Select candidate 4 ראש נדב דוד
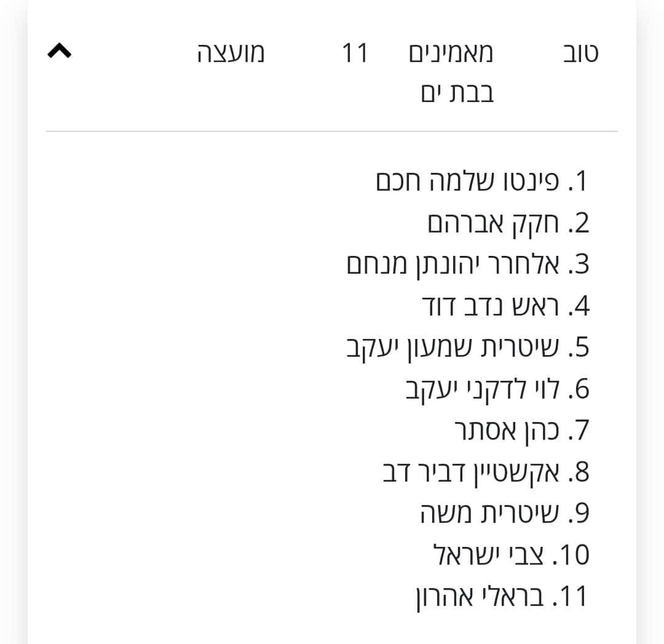Viewport: 664px width, 644px height. pyautogui.click(x=505, y=306)
